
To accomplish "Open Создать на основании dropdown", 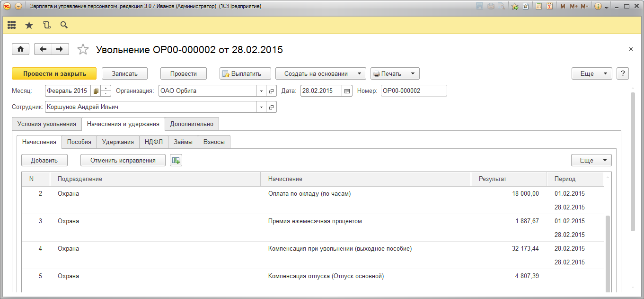I will click(320, 73).
